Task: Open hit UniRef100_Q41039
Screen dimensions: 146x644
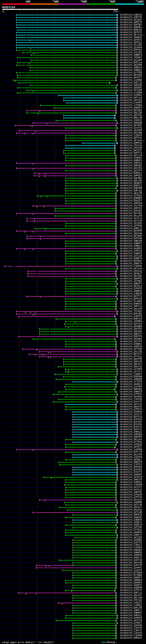Action: (x=131, y=366)
